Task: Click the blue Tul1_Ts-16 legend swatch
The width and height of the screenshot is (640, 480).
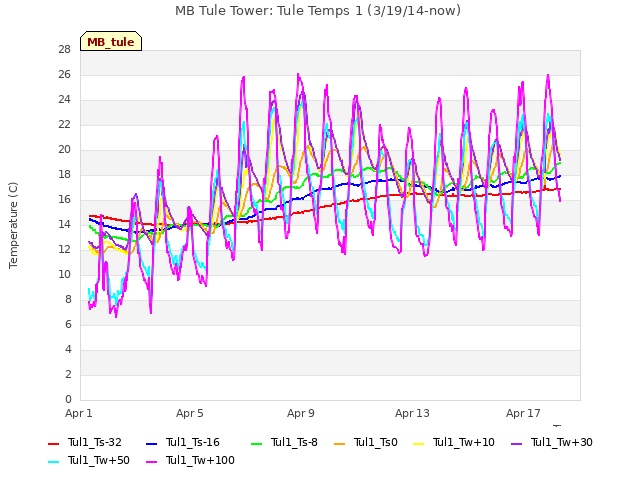Action: [x=151, y=443]
